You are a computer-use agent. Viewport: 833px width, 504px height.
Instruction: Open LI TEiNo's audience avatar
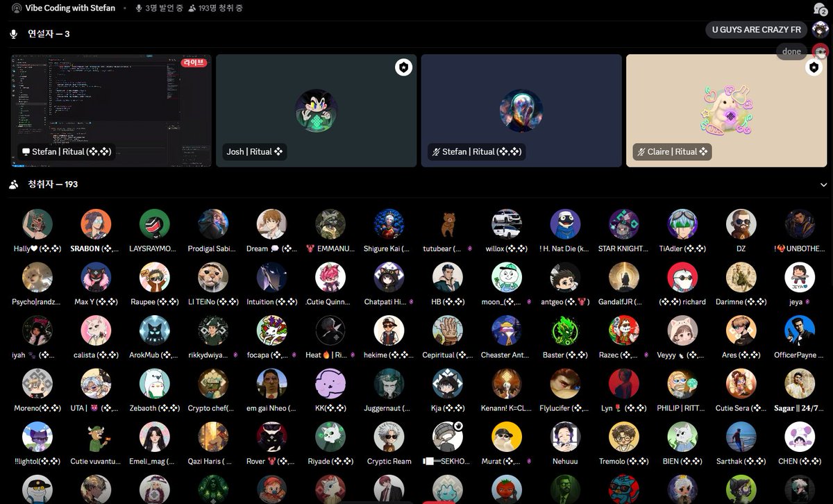(213, 278)
